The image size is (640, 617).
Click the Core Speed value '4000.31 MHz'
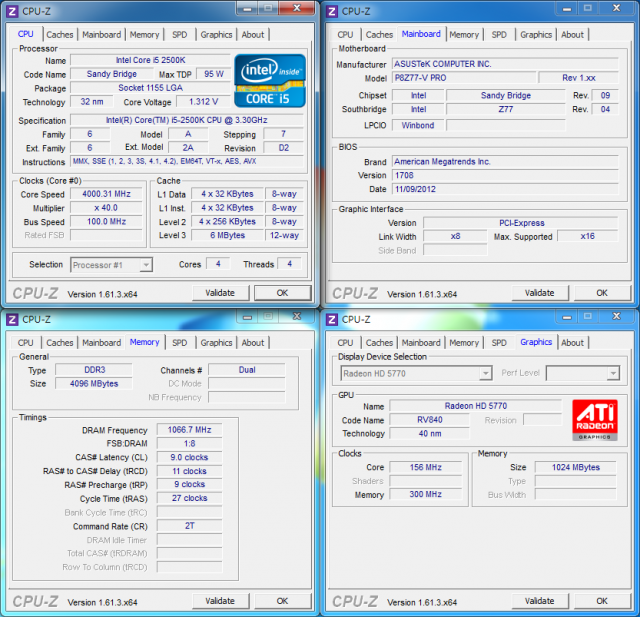[107, 194]
